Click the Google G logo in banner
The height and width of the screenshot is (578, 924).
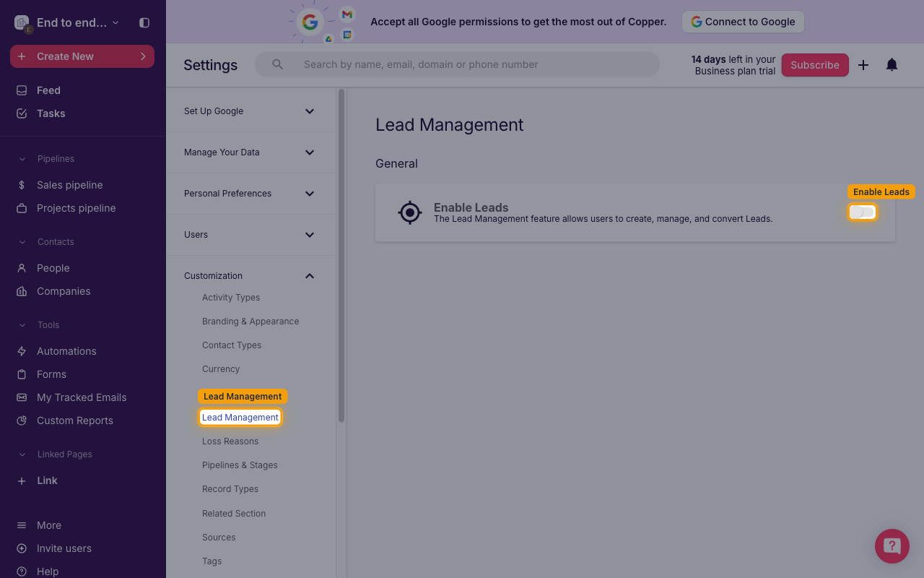click(x=310, y=22)
